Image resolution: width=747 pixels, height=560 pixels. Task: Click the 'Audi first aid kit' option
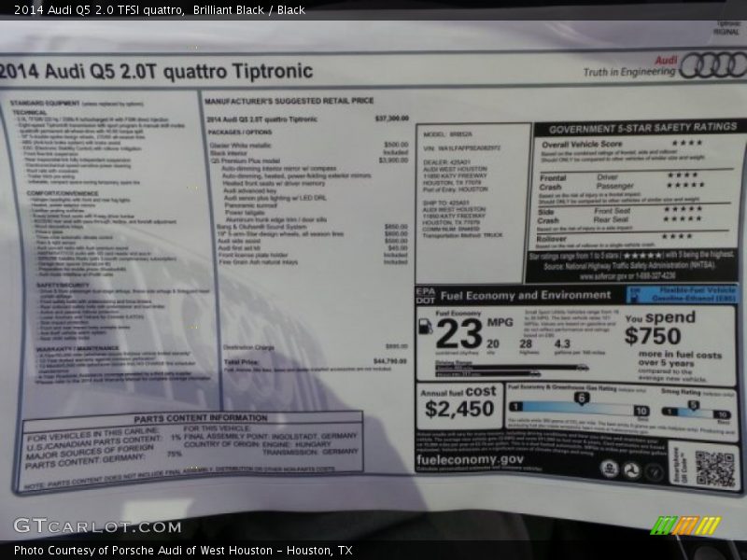pos(239,248)
